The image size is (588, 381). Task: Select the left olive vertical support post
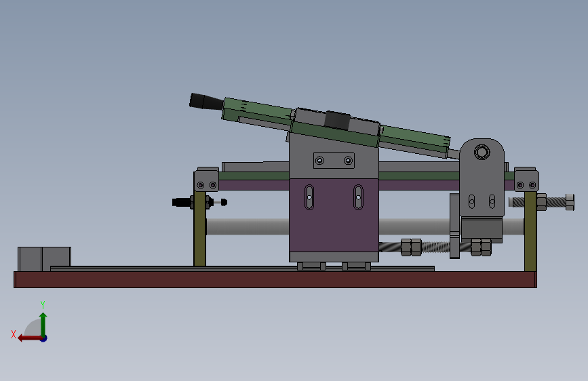pos(199,228)
